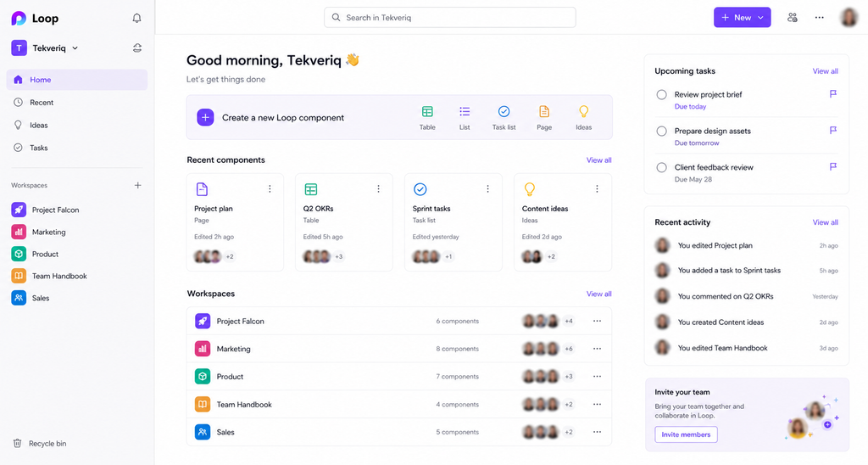Create a new Task list component
The image size is (868, 465).
pos(504,118)
